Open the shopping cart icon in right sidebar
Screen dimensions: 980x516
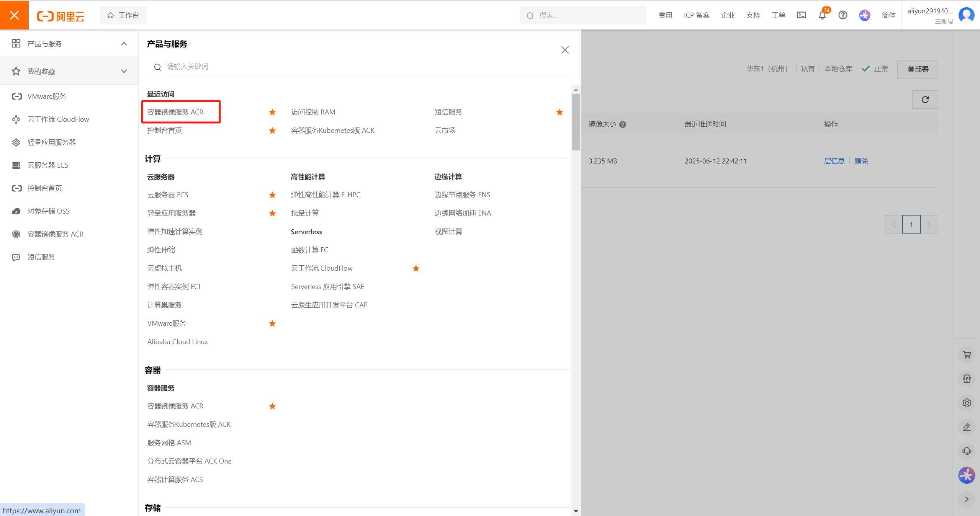[x=967, y=355]
